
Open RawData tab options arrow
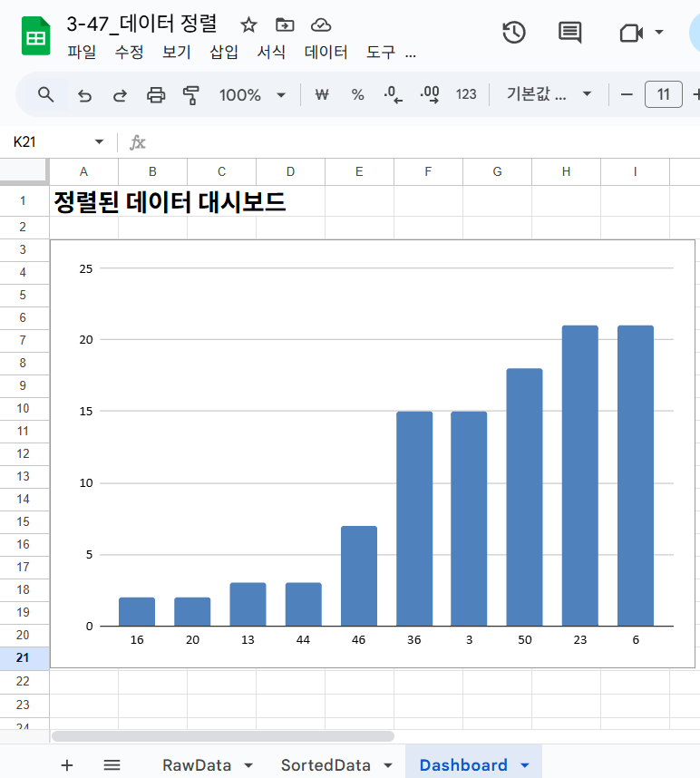(x=249, y=765)
